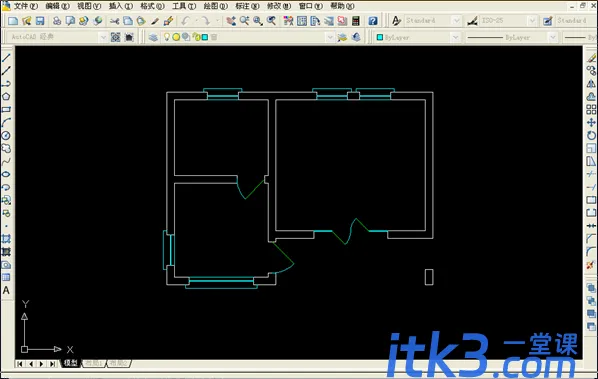Viewport: 598px width, 379px height.
Task: Toggle the layer on/off light bulb
Action: point(167,37)
